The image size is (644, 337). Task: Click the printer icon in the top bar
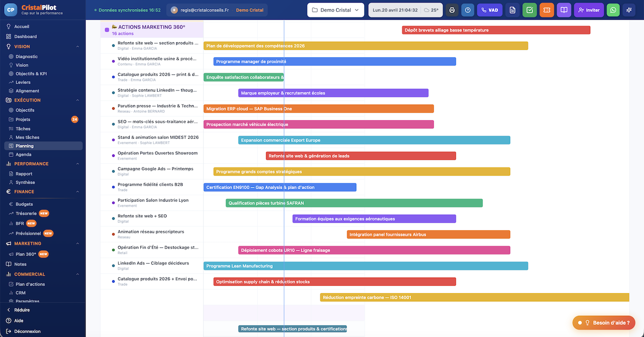tap(452, 10)
